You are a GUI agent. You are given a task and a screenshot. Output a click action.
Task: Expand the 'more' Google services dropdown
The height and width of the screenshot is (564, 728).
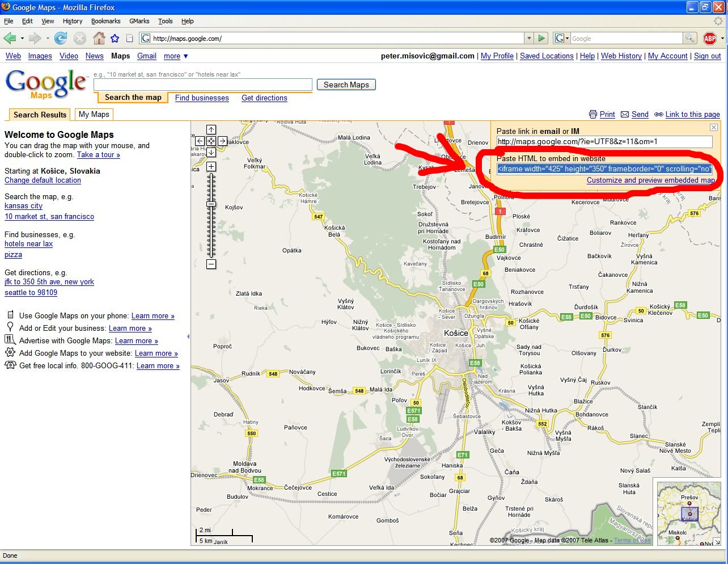point(176,56)
